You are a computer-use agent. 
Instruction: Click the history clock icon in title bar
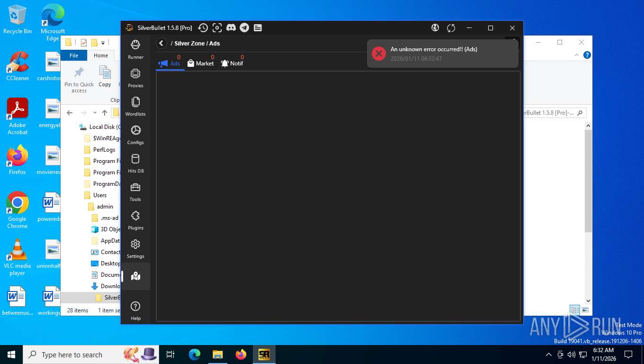coord(203,28)
